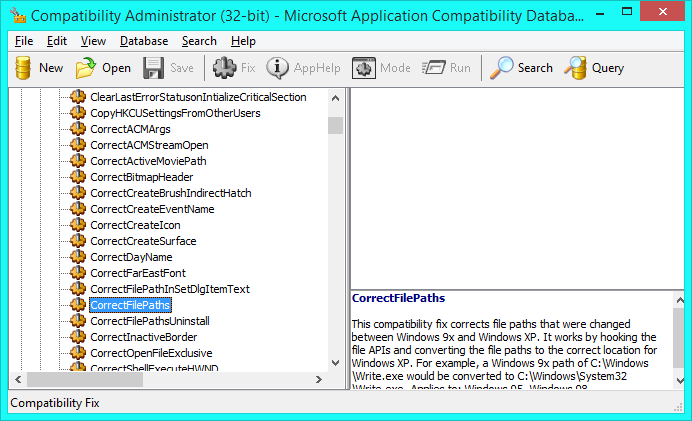Click the Search toolbar label
Image resolution: width=692 pixels, height=421 pixels.
coord(535,68)
